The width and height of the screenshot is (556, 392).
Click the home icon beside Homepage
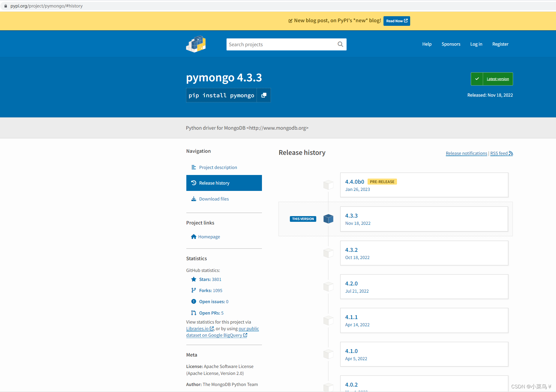[194, 237]
